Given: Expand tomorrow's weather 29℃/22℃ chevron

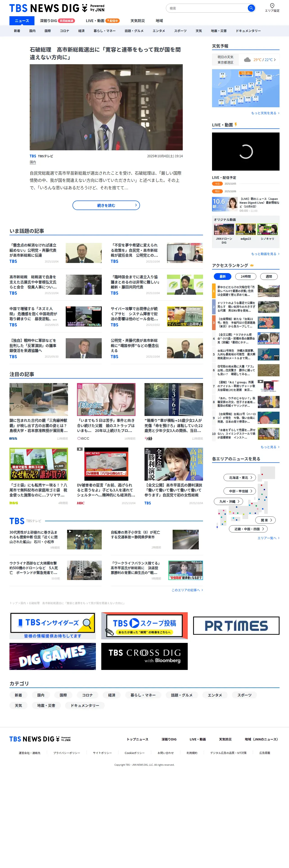Looking at the screenshot, I should point(275,60).
